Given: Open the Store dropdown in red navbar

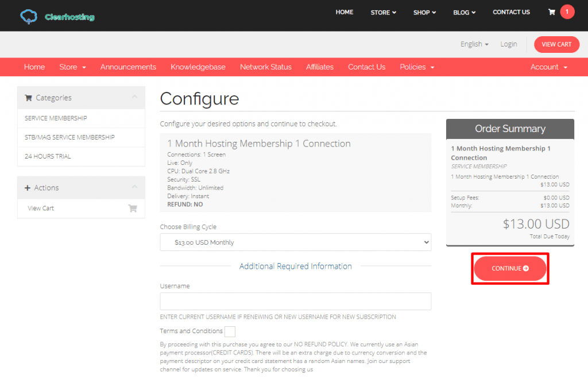Looking at the screenshot, I should click(72, 67).
